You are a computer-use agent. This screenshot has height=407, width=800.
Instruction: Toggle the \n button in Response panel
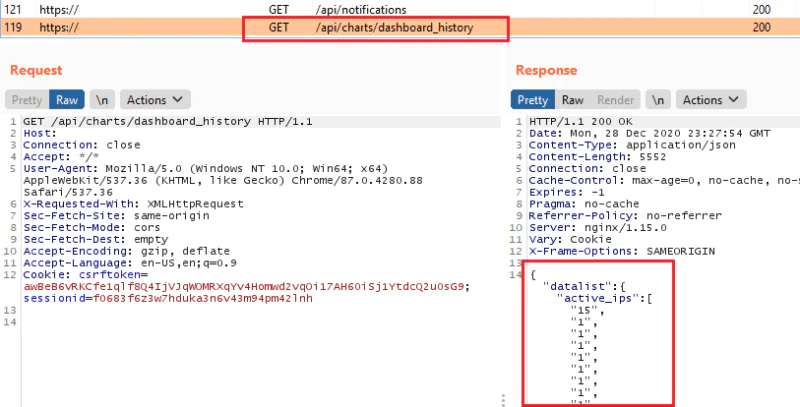tap(658, 100)
